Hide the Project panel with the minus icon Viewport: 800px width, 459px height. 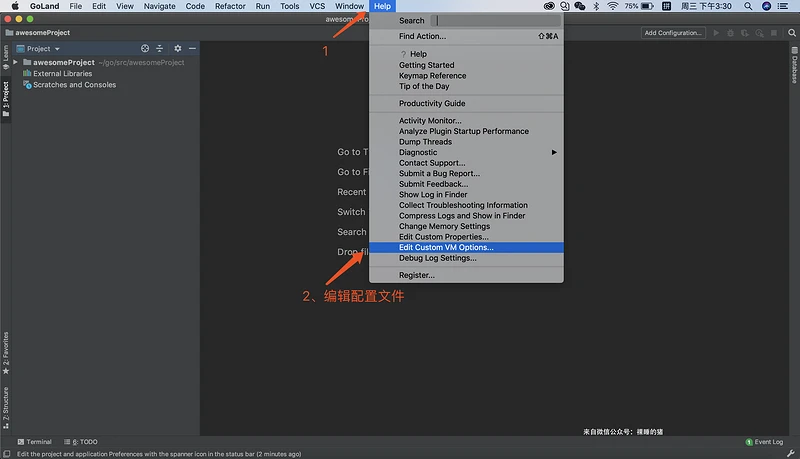(x=192, y=48)
